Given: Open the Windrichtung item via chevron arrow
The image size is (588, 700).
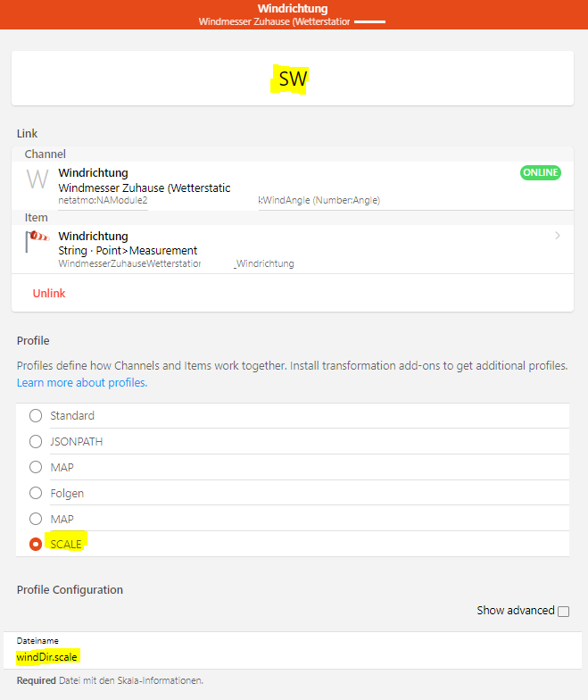Looking at the screenshot, I should pos(558,236).
